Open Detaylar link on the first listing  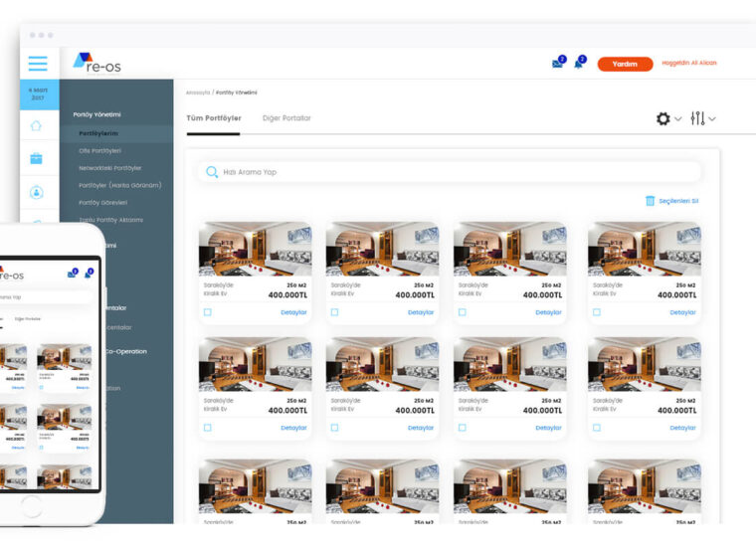(x=293, y=312)
